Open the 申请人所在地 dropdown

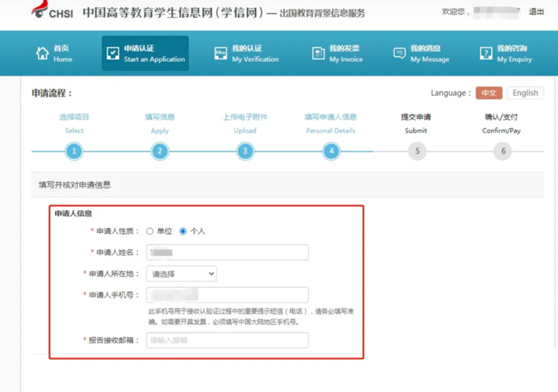[182, 274]
